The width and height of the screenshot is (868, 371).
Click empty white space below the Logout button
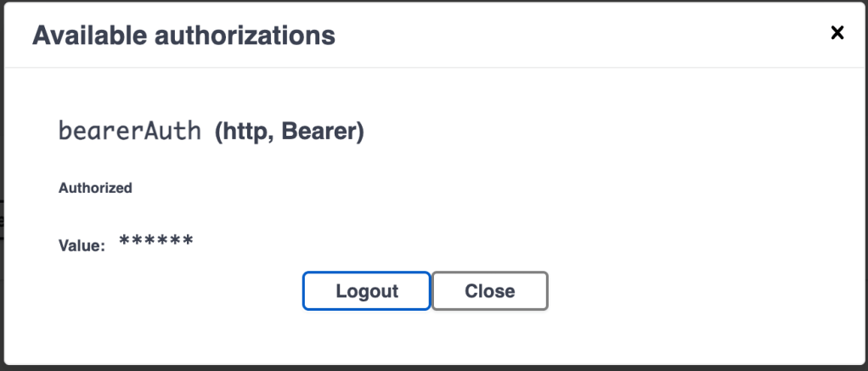coord(367,335)
